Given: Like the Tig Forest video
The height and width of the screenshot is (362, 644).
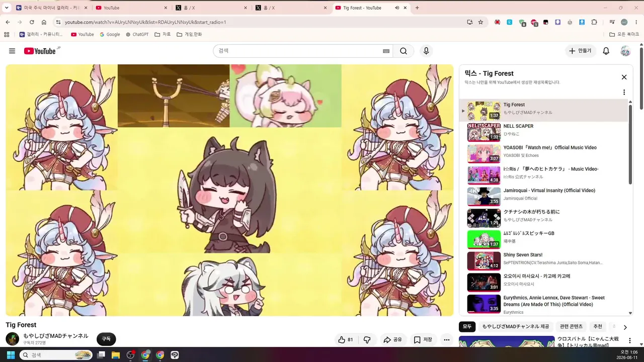Looking at the screenshot, I should point(345,340).
